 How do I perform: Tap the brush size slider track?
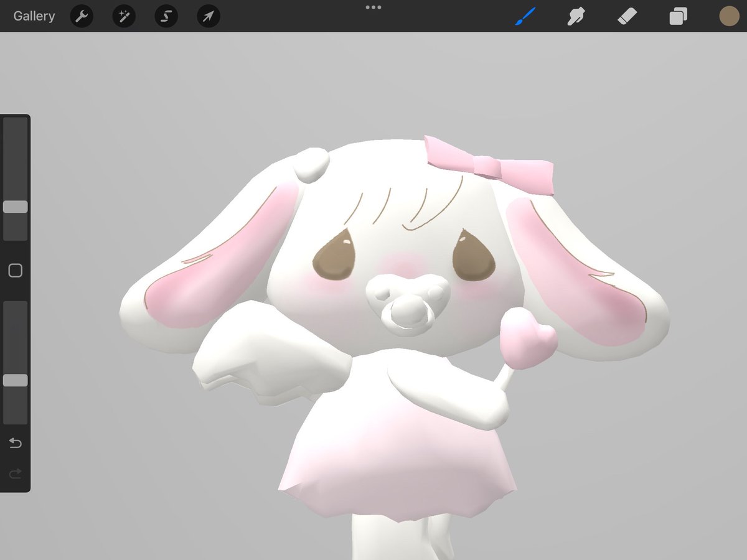point(15,156)
